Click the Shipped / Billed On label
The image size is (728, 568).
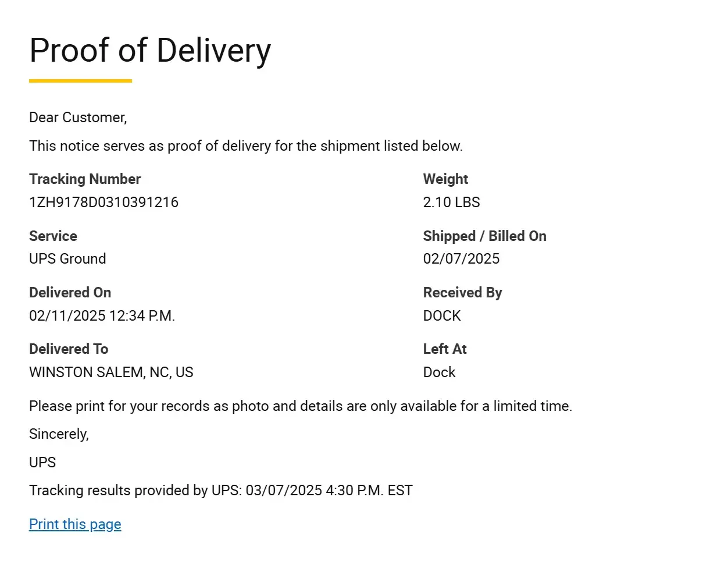484,236
